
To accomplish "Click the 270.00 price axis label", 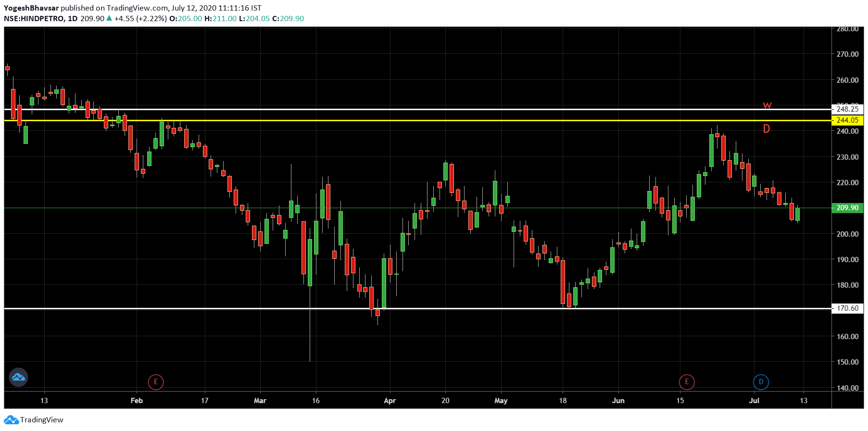I will click(847, 54).
